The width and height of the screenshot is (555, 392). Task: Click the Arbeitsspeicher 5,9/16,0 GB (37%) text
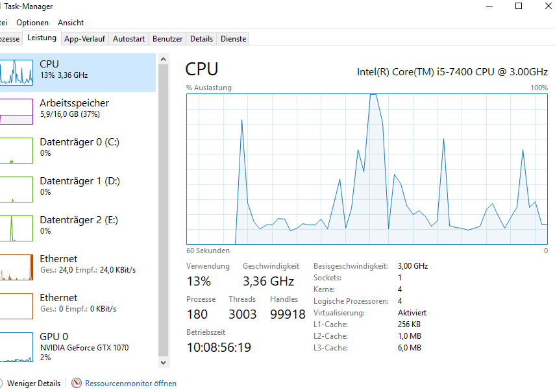70,114
